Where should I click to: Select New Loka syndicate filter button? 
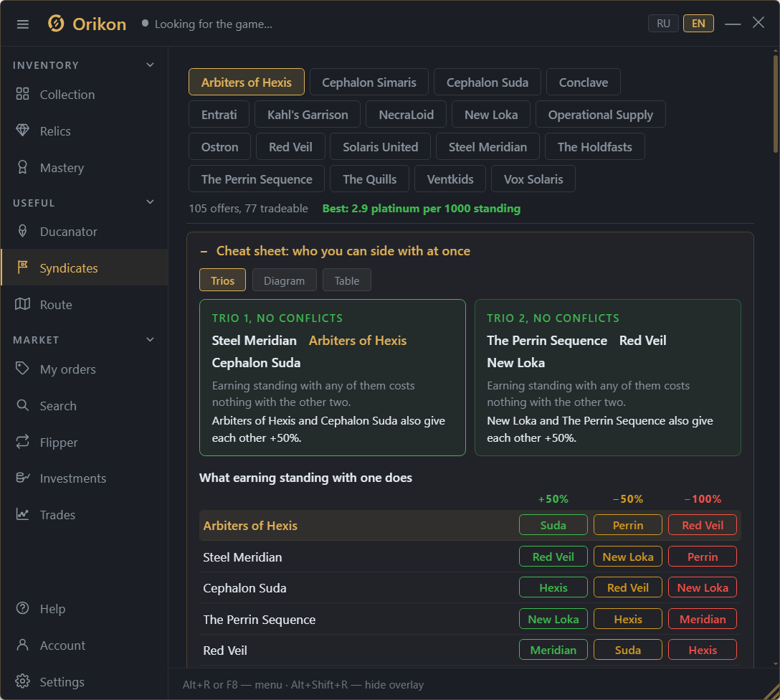491,115
